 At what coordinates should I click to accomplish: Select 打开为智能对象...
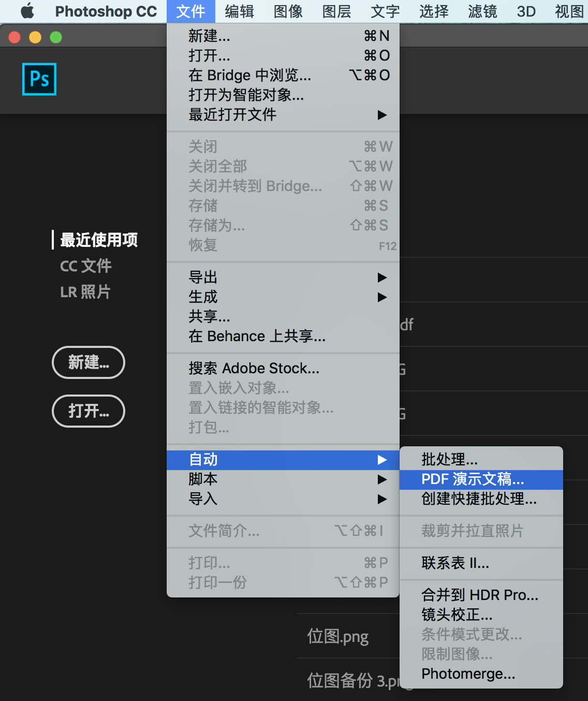click(283, 95)
